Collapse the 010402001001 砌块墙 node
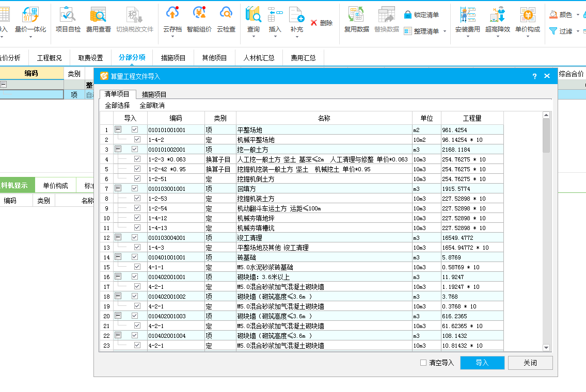This screenshot has height=392, width=586. (x=118, y=276)
